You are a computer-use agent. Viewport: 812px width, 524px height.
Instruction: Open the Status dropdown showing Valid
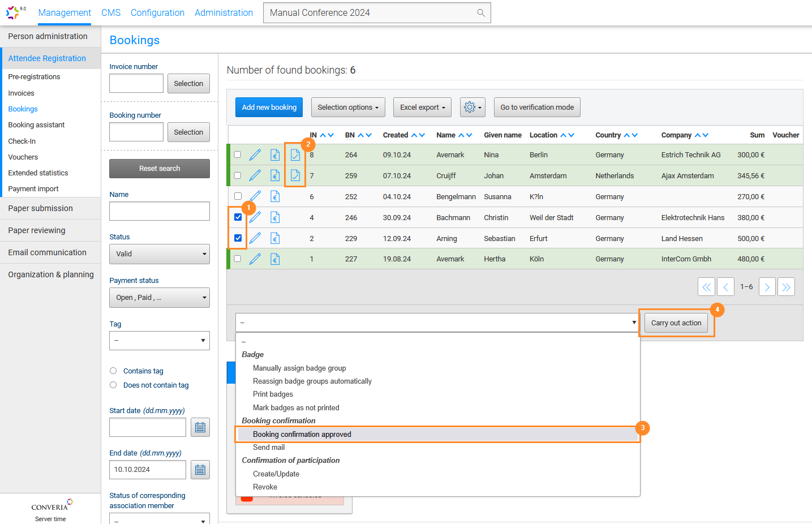(x=159, y=254)
